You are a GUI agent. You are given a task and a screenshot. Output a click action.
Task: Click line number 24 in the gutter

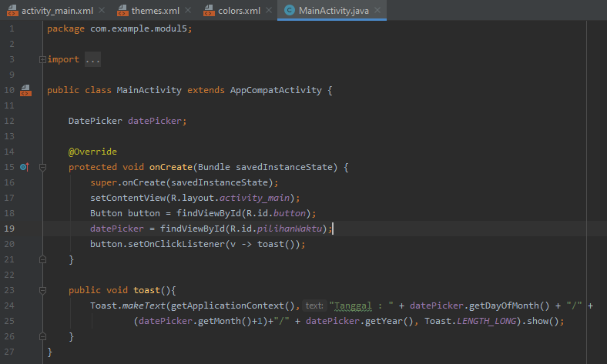(x=9, y=306)
